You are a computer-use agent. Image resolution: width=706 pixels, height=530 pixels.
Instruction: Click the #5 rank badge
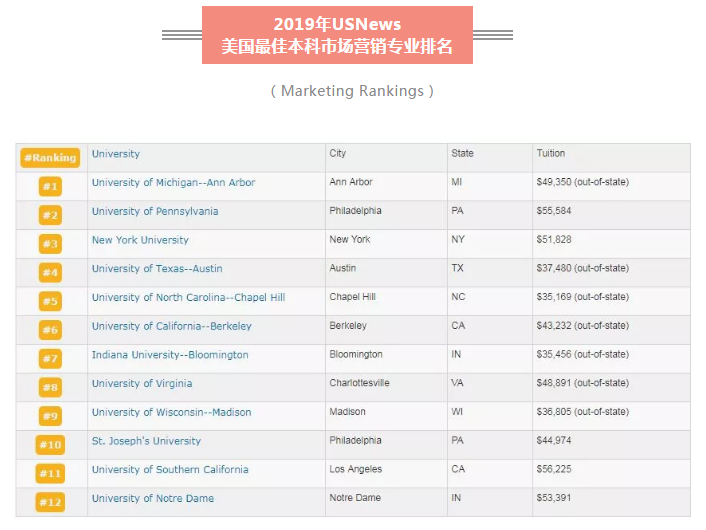50,301
